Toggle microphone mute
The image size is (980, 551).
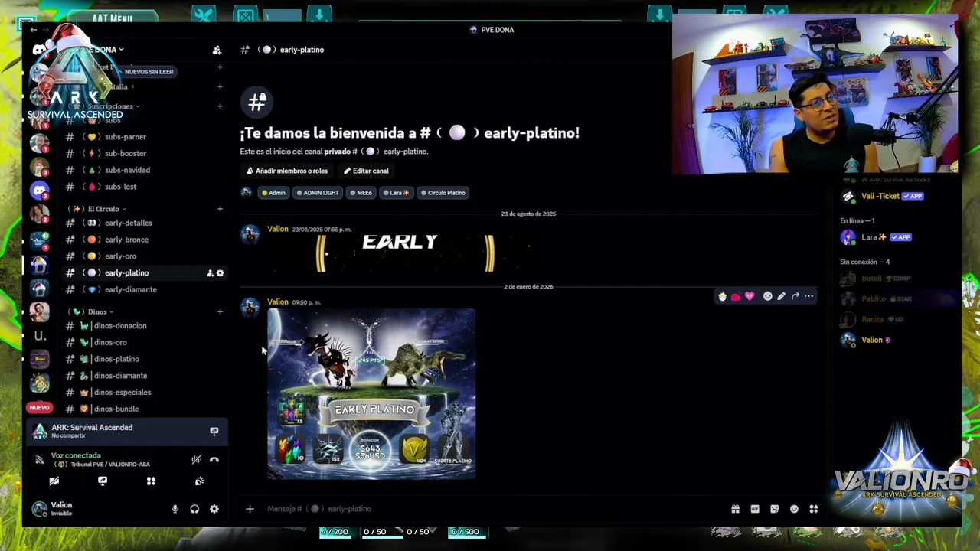point(175,509)
